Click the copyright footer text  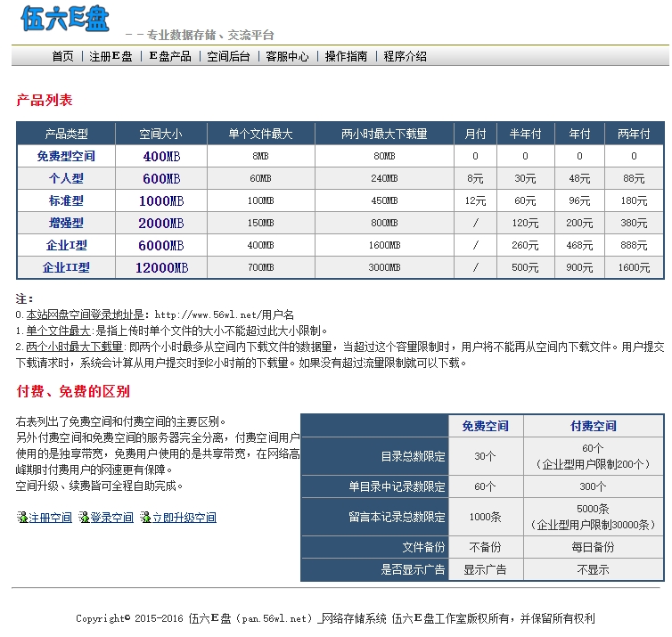[x=336, y=618]
